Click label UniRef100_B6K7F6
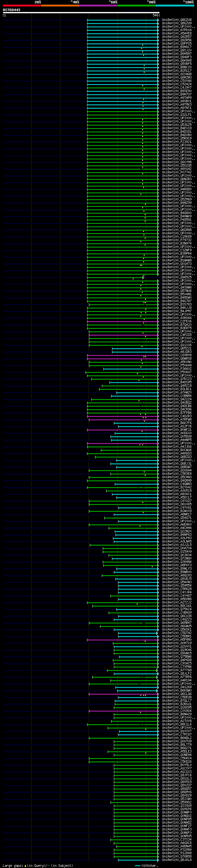This screenshot has width=197, height=868. click(x=177, y=423)
